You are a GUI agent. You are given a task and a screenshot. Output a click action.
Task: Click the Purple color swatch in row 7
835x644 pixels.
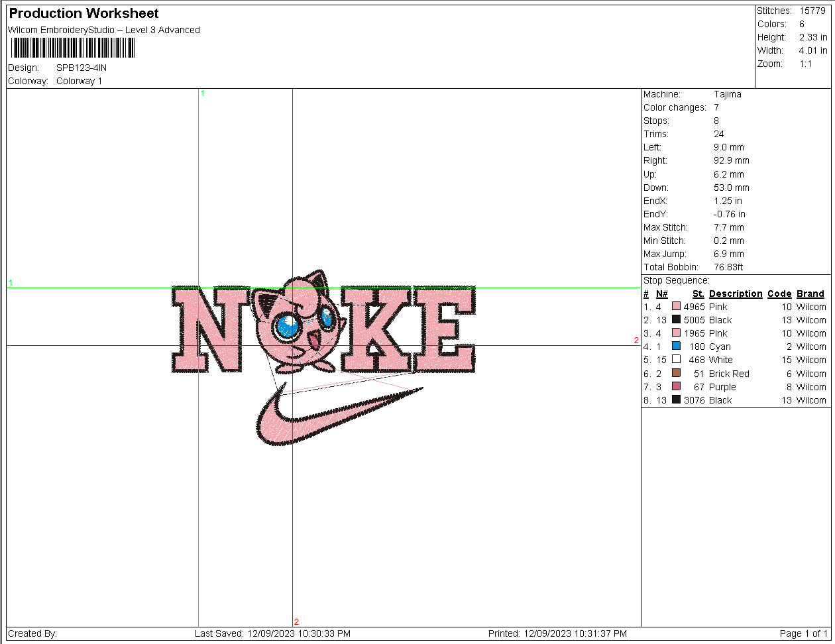pos(676,387)
